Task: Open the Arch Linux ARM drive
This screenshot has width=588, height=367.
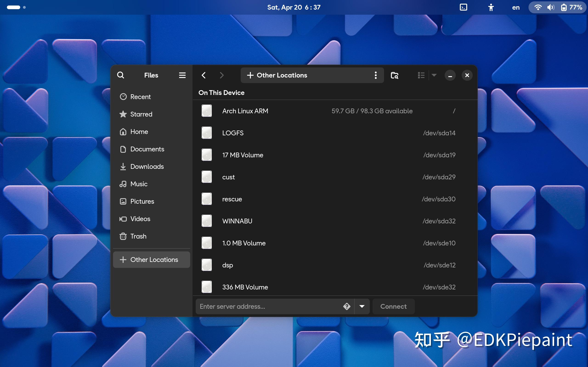Action: click(x=245, y=111)
